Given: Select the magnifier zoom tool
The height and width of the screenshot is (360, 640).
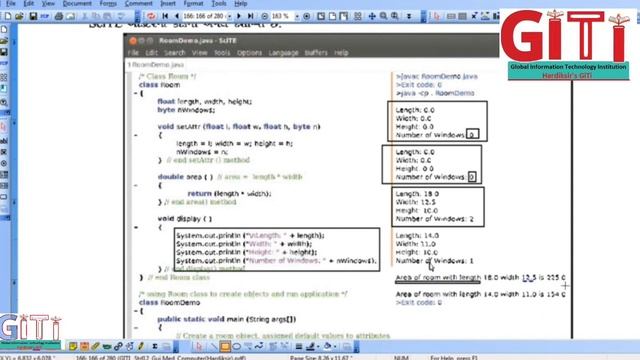Looking at the screenshot, I should (x=383, y=16).
